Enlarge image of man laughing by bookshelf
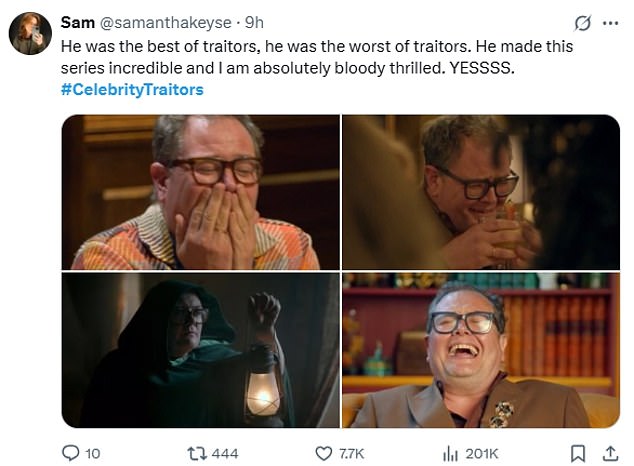The width and height of the screenshot is (634, 466). [x=481, y=350]
